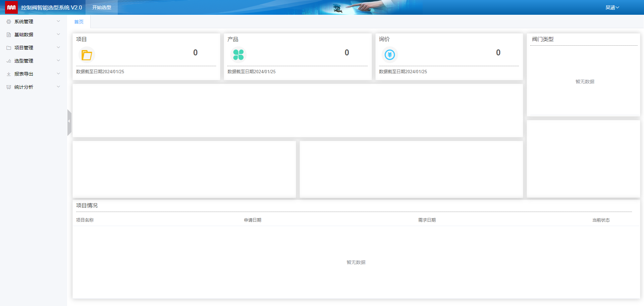Click the 申请日期 column header
Image resolution: width=644 pixels, height=306 pixels.
tap(252, 220)
